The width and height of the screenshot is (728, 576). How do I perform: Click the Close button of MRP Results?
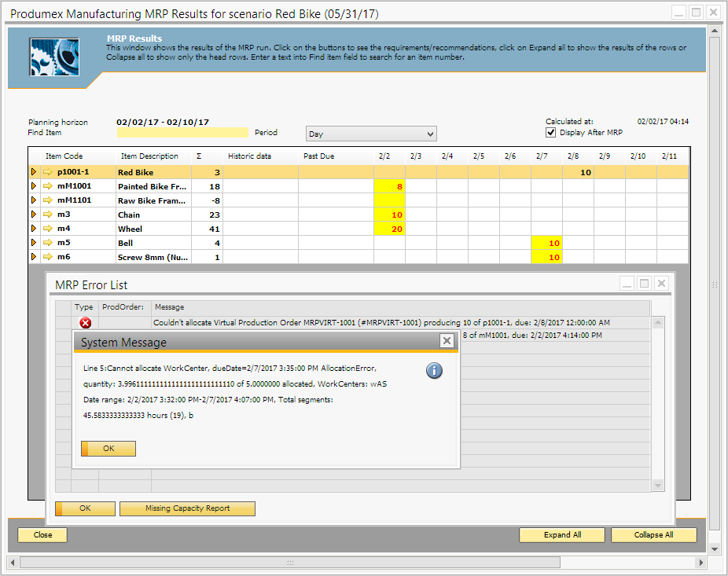pos(42,534)
